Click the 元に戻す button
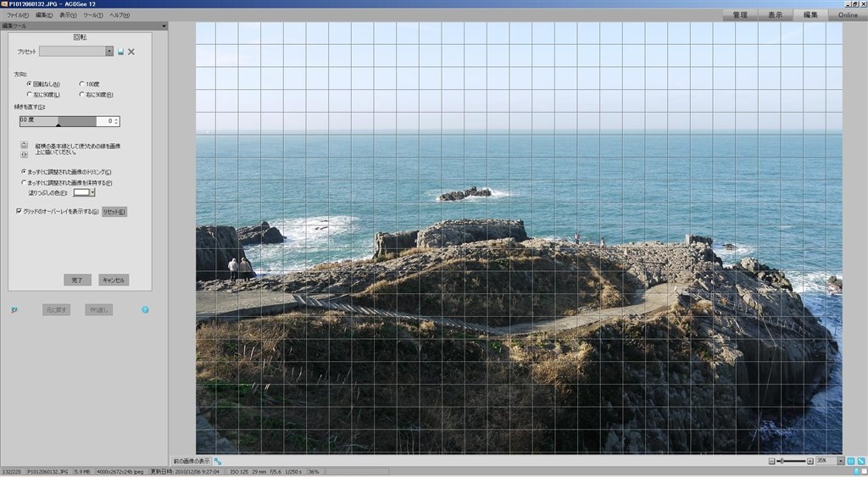This screenshot has height=477, width=868. (57, 310)
